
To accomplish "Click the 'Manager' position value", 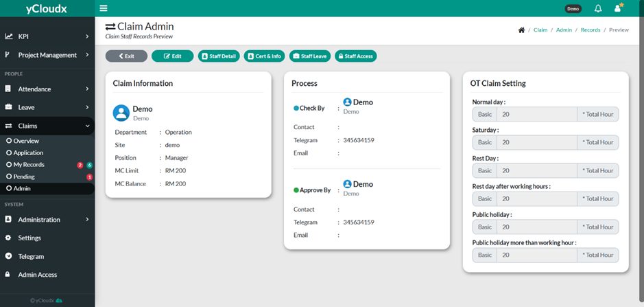I will [x=177, y=157].
